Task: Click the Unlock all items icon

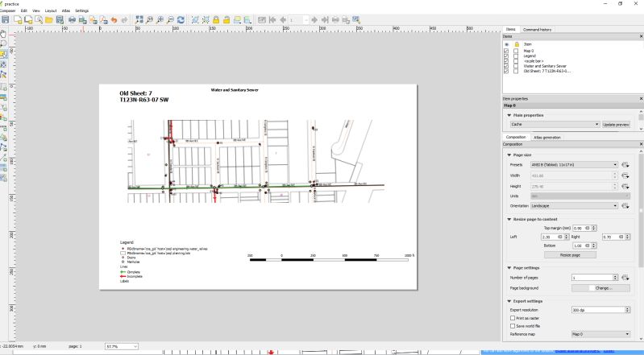Action: tap(226, 19)
